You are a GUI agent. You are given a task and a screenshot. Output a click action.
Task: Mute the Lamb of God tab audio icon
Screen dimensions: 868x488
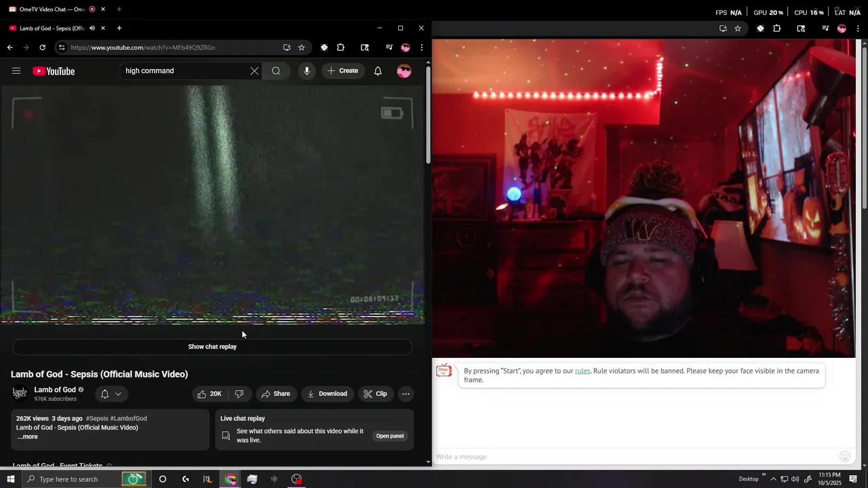92,28
